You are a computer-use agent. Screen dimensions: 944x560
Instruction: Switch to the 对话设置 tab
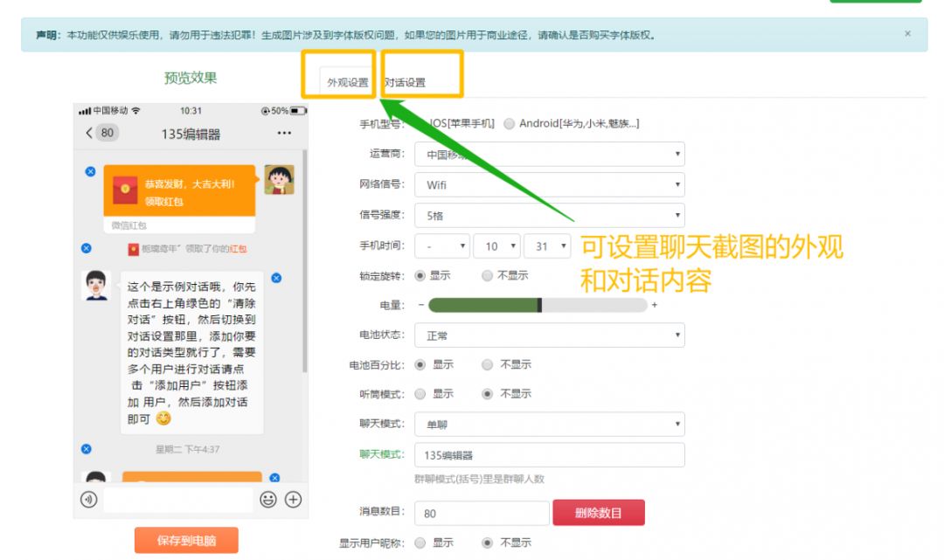pyautogui.click(x=406, y=82)
